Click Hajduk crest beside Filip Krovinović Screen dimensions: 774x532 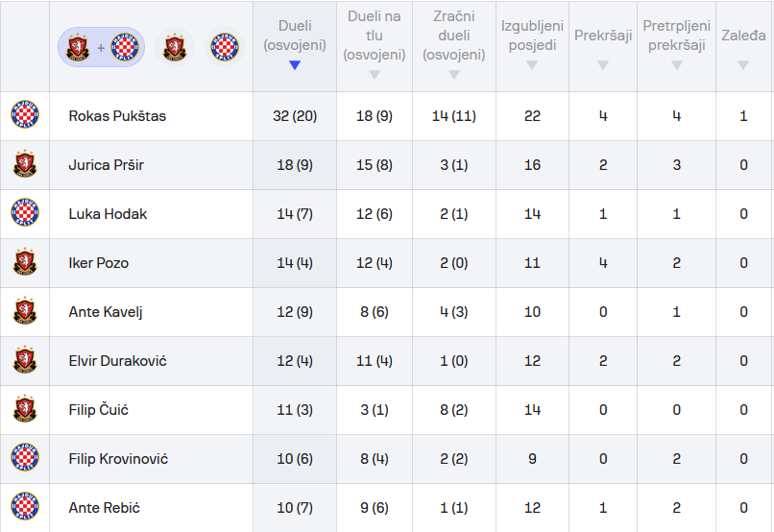(x=25, y=459)
